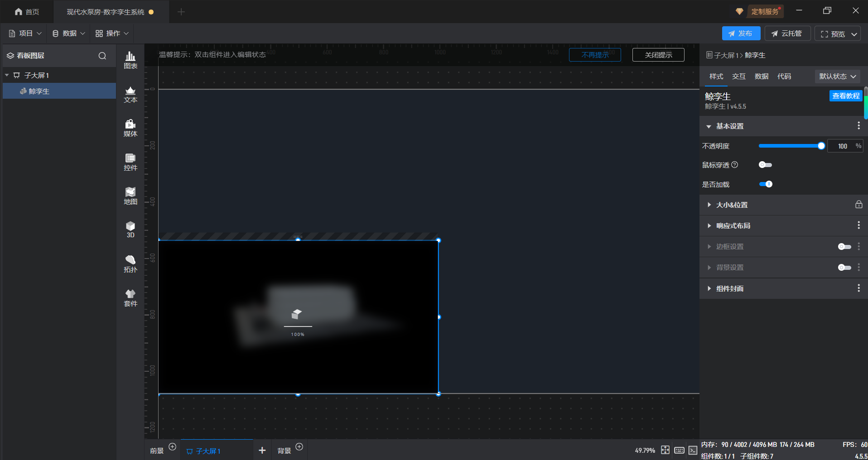Select the 鲸孪生 component on canvas
This screenshot has width=868, height=460.
298,317
